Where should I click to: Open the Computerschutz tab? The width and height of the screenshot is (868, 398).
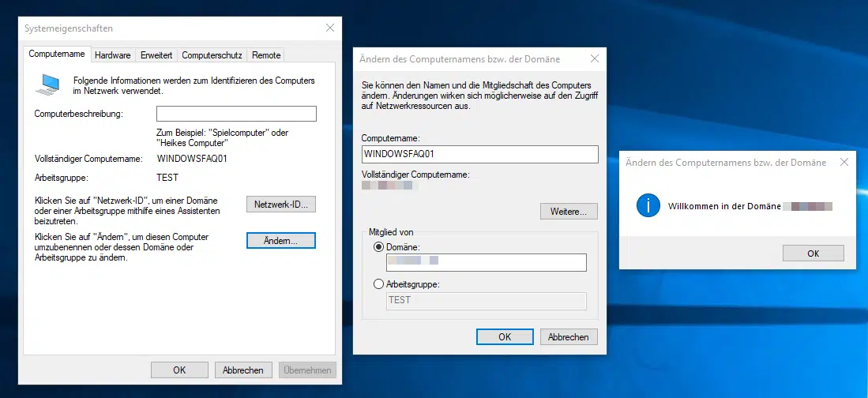pos(212,54)
